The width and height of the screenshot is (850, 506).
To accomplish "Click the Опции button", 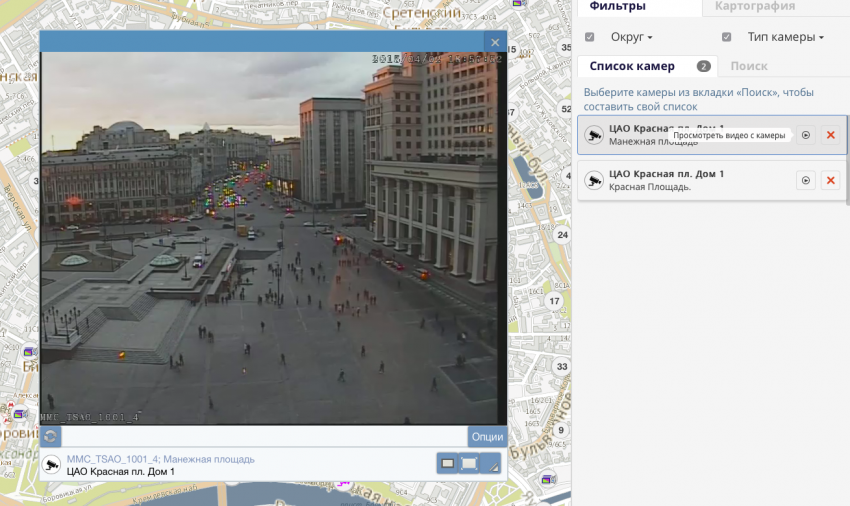I will (x=487, y=437).
